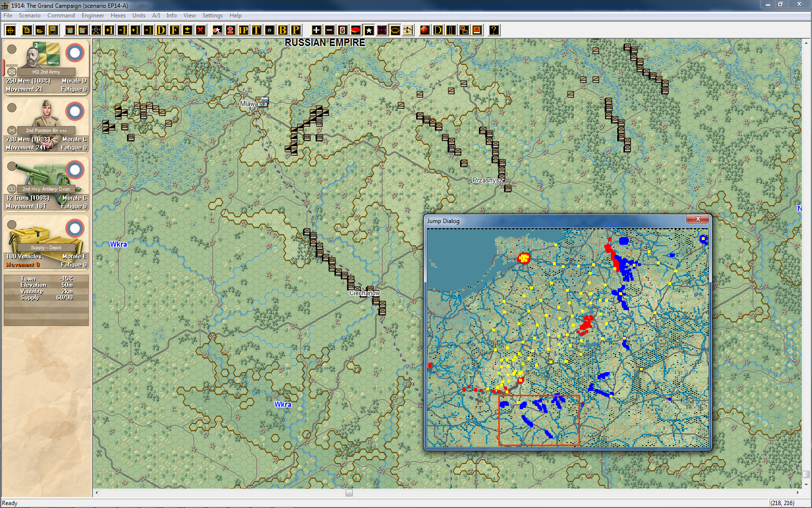This screenshot has width=812, height=508.
Task: Click the jump map toolbar icon
Action: pos(408,30)
